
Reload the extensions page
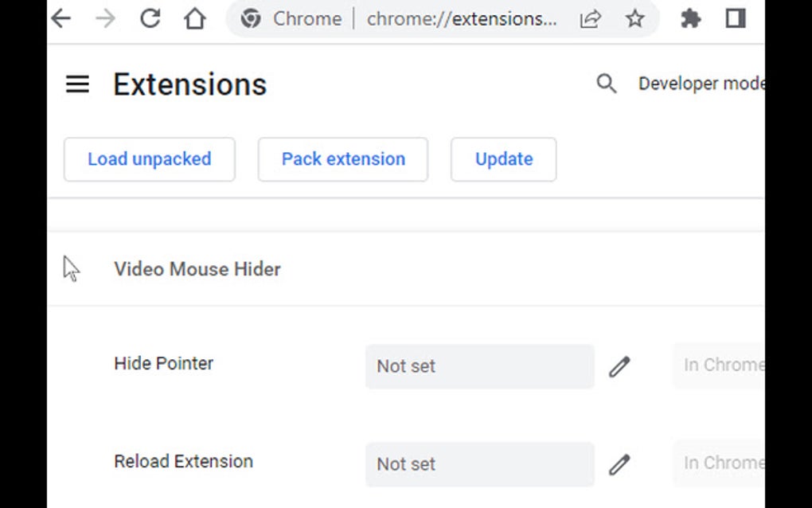click(150, 18)
